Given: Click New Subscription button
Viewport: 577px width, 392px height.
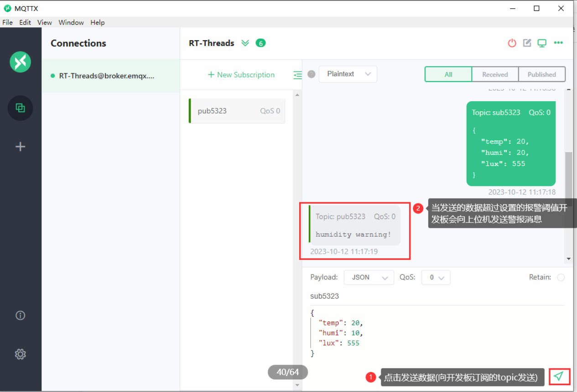Looking at the screenshot, I should [241, 75].
